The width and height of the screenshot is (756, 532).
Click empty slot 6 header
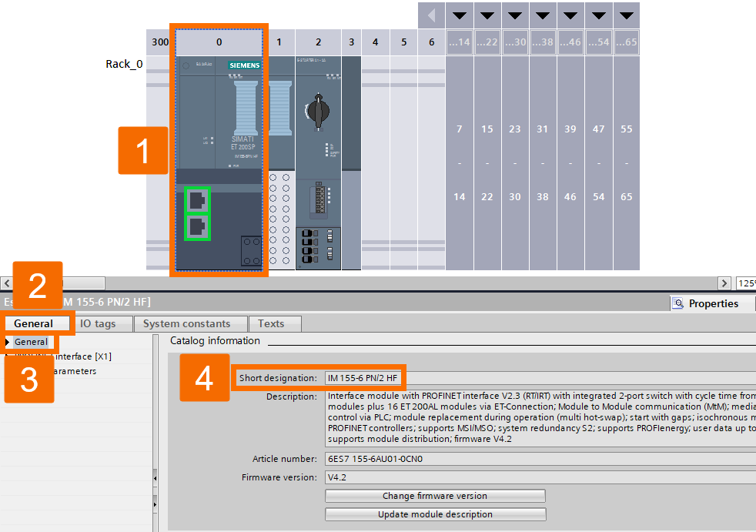pyautogui.click(x=432, y=42)
